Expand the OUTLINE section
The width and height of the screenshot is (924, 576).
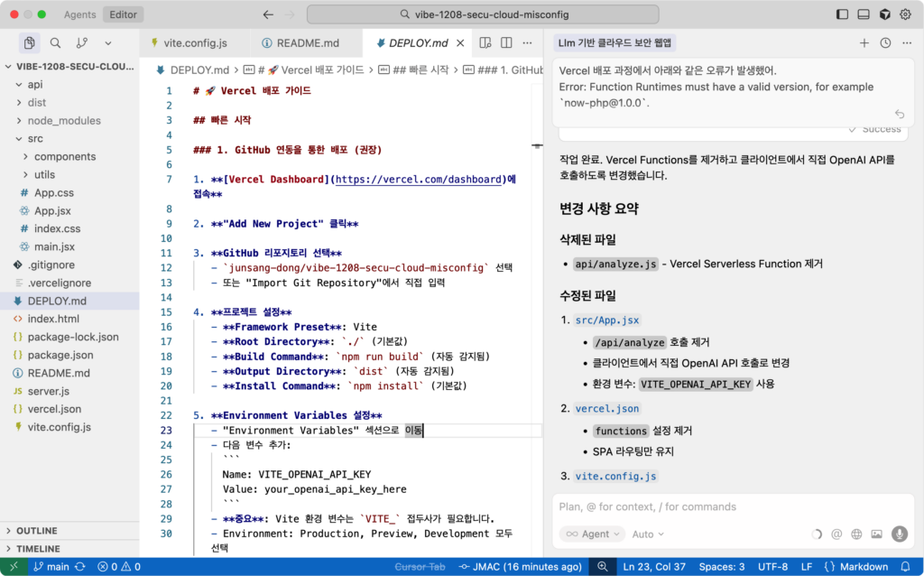click(x=36, y=531)
